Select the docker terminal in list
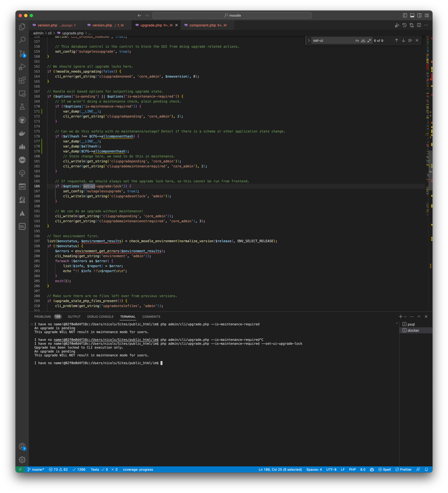The image size is (448, 493). coord(416,330)
